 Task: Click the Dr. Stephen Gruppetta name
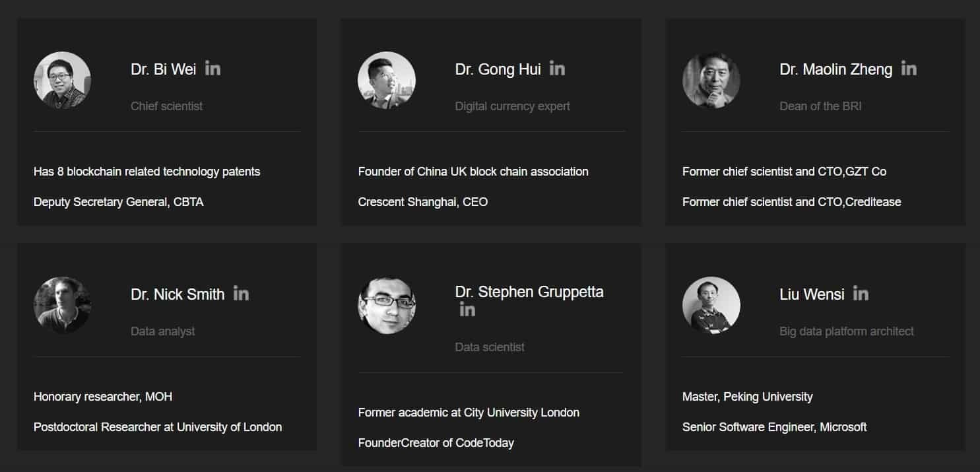(529, 292)
